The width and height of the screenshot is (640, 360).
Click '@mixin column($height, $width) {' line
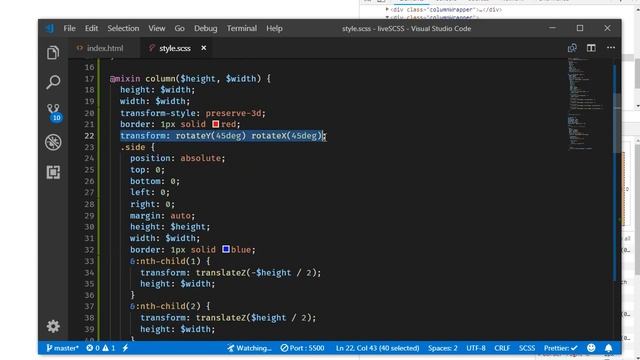coord(190,78)
